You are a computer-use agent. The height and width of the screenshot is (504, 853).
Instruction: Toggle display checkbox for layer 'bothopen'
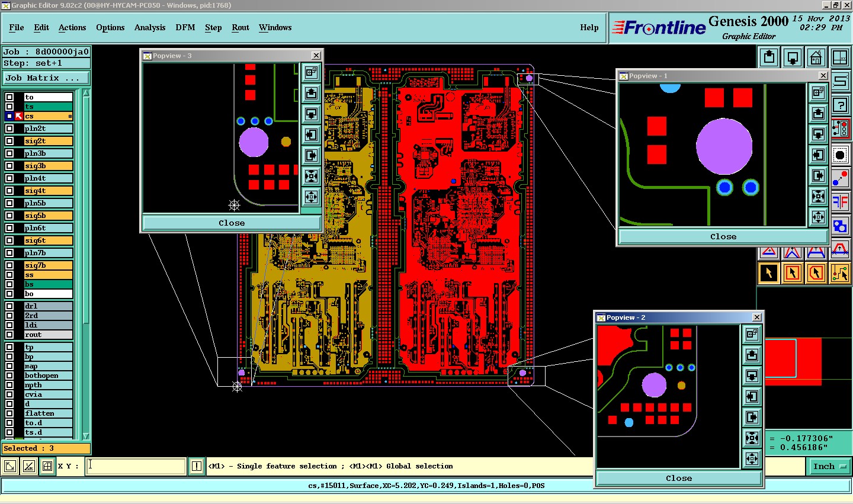point(9,375)
